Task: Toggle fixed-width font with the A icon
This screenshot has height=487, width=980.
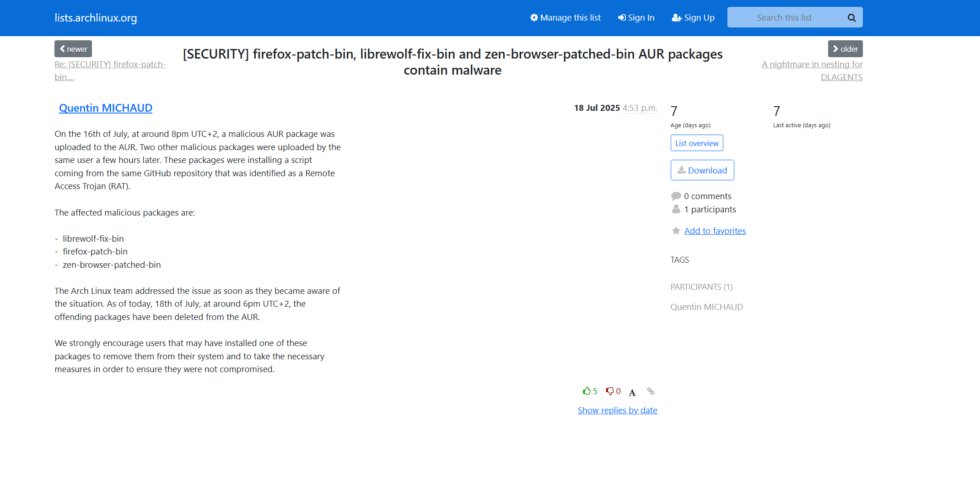Action: click(x=632, y=392)
